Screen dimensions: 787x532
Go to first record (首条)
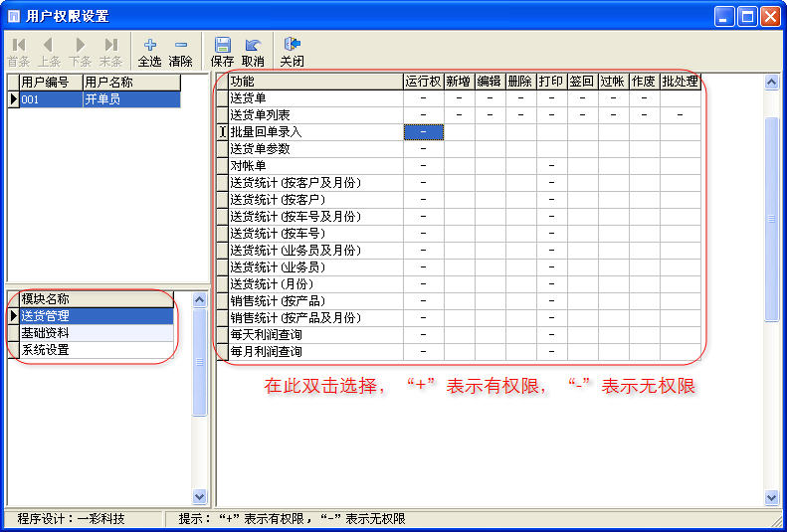(x=18, y=52)
